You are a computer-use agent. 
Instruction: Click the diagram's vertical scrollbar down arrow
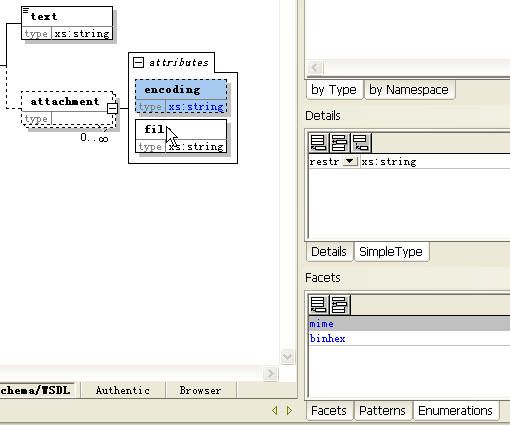[x=287, y=357]
